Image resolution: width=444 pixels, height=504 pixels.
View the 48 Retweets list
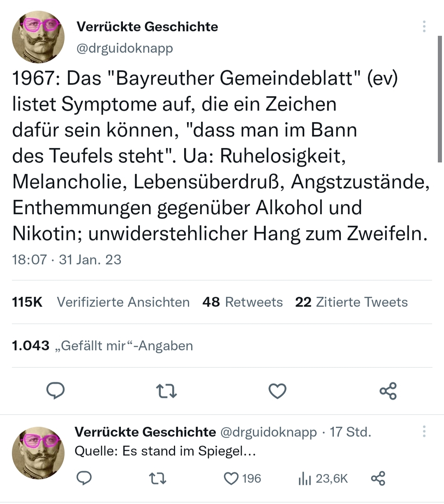point(243,302)
